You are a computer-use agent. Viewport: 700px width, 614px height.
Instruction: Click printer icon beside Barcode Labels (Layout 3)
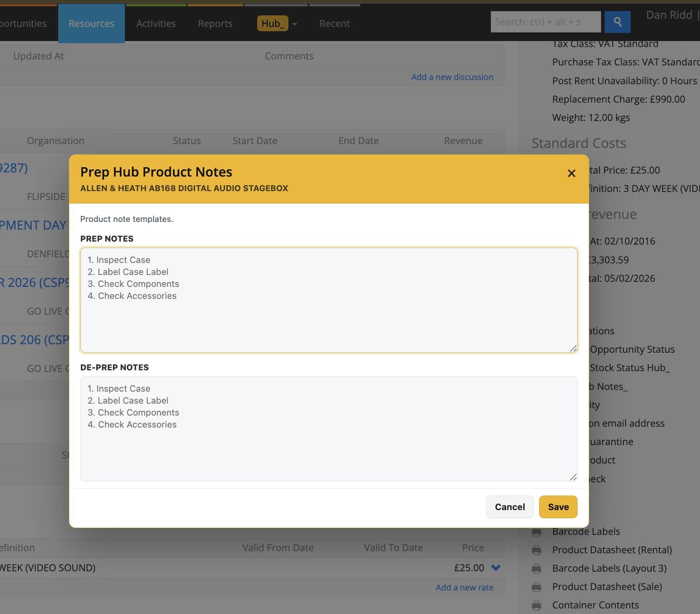click(537, 568)
